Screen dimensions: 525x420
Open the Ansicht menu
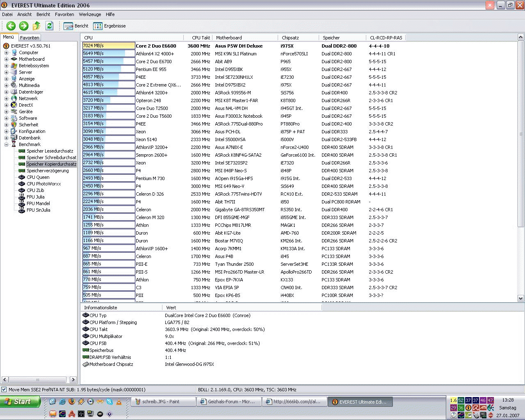tap(25, 14)
